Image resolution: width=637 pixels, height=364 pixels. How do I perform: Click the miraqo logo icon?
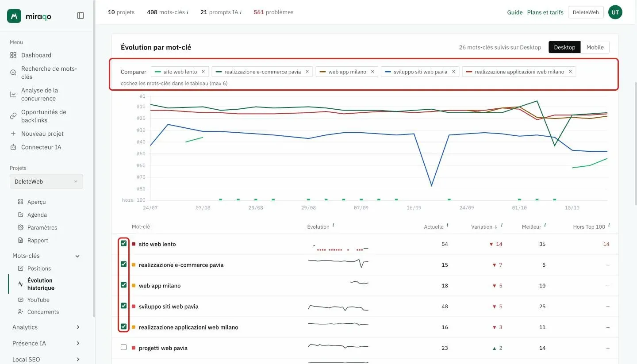pyautogui.click(x=14, y=16)
